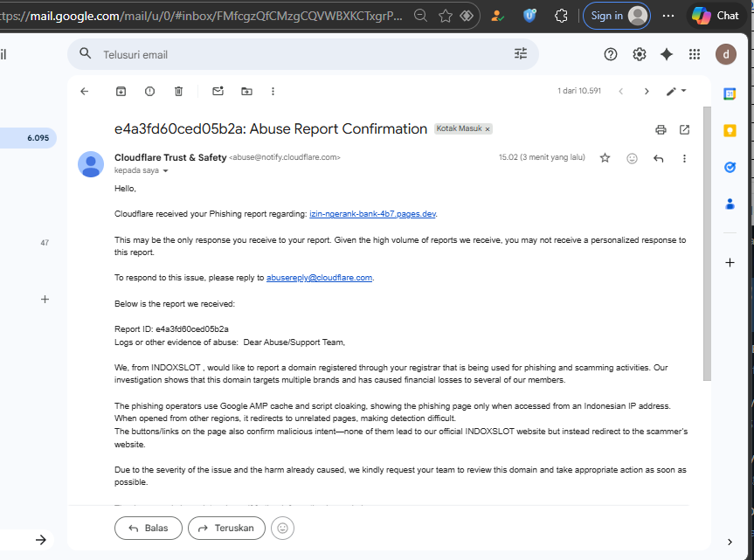
Task: Click the Teruskan forward button
Action: click(x=226, y=528)
